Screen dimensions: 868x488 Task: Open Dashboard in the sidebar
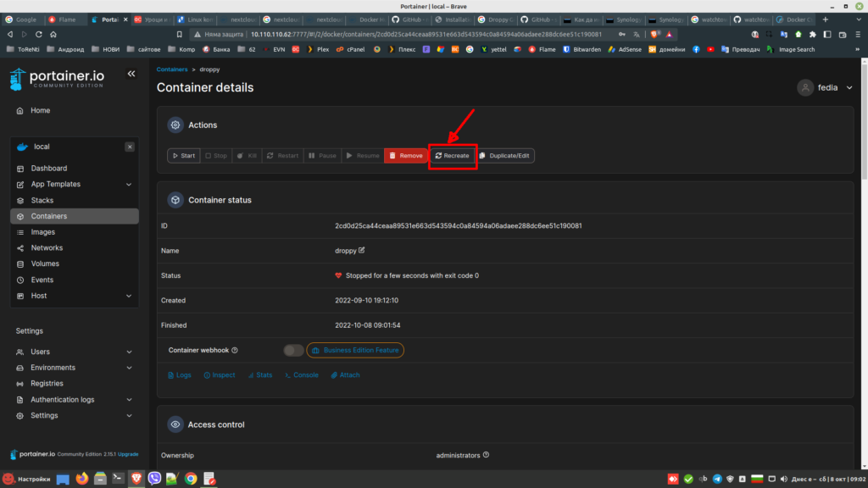48,169
